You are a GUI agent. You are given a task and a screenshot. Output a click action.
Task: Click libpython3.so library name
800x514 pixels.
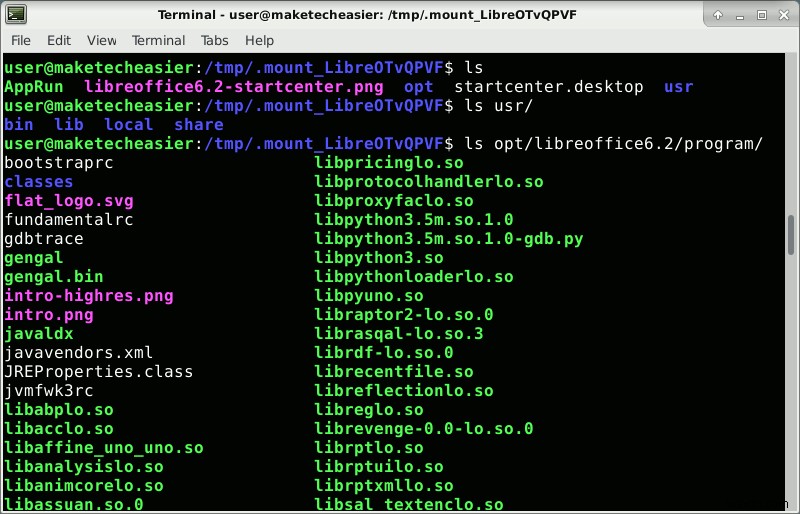point(379,258)
